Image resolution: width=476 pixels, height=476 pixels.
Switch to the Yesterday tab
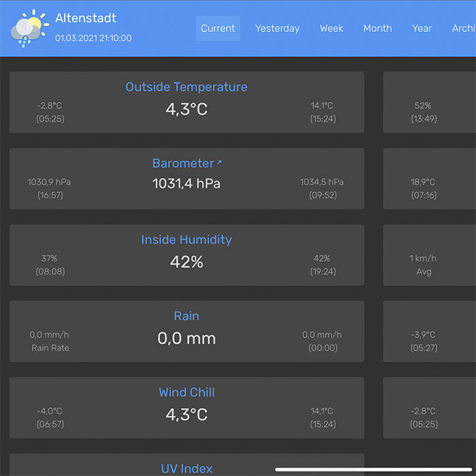277,29
